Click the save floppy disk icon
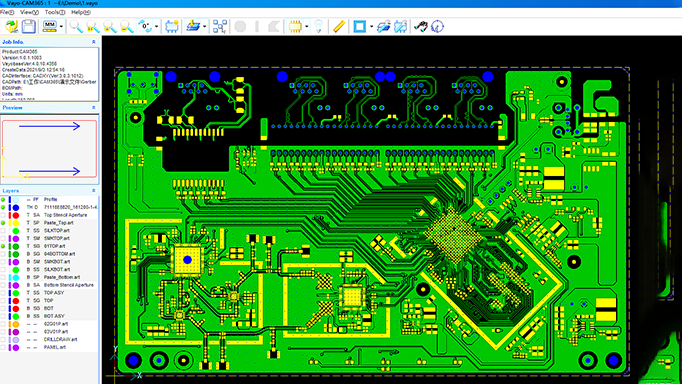Image resolution: width=682 pixels, height=384 pixels. point(29,27)
